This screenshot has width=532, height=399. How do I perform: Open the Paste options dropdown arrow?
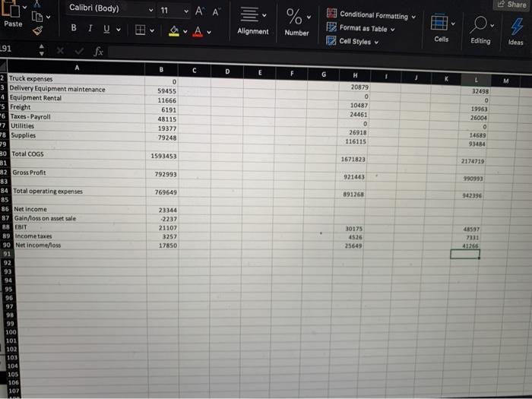click(25, 8)
